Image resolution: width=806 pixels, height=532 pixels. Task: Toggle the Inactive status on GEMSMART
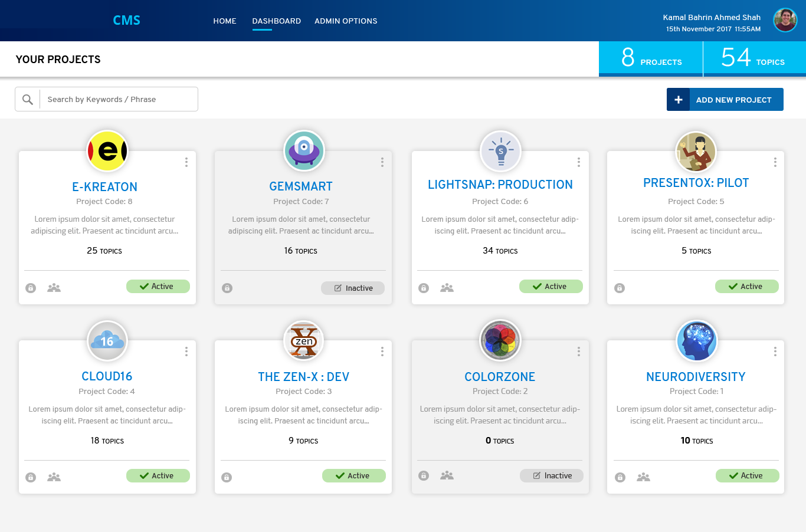(x=353, y=288)
